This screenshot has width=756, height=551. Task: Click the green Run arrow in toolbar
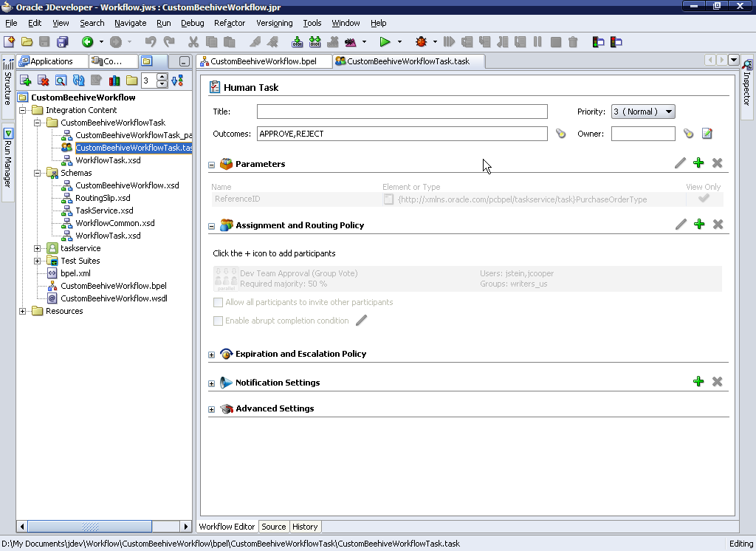coord(385,42)
